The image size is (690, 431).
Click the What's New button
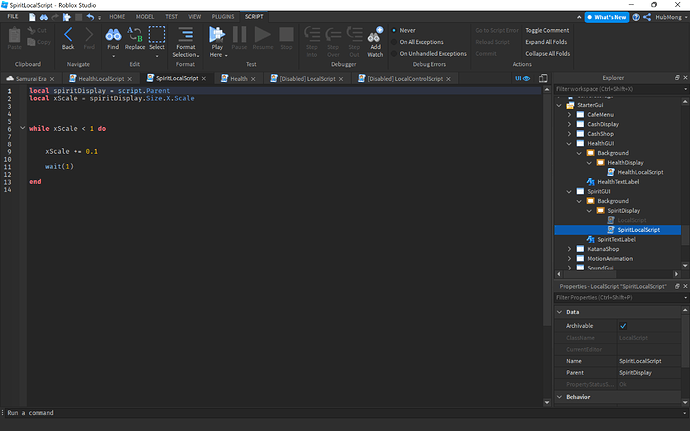pos(606,17)
